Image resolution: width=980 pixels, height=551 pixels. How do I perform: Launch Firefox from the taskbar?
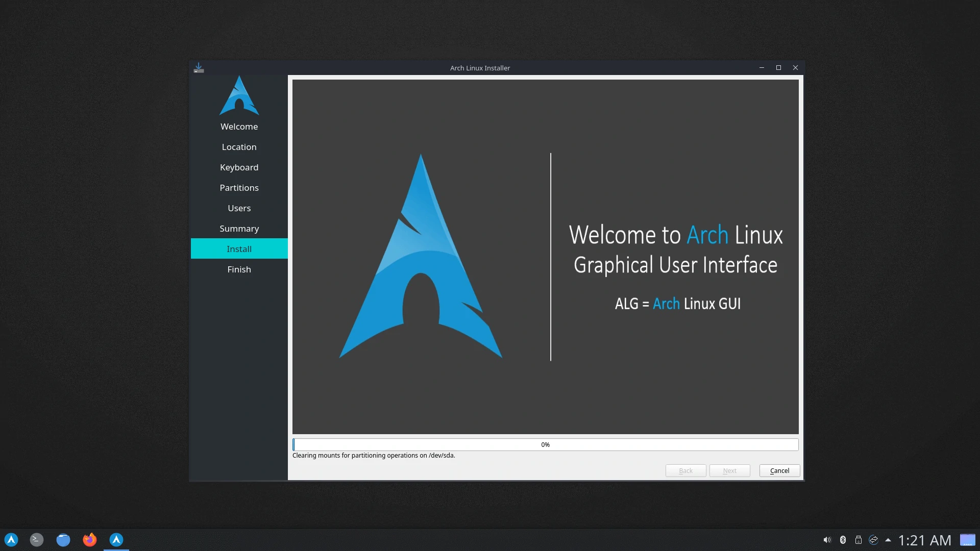click(x=90, y=540)
